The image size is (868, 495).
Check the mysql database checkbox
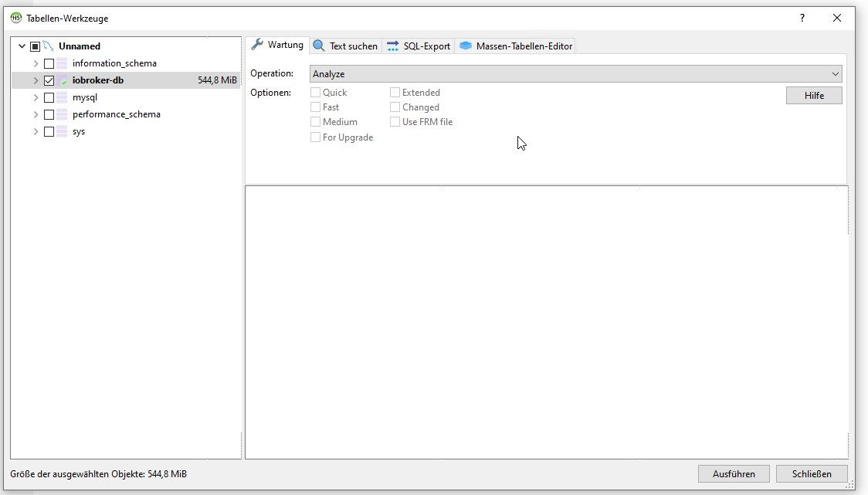pos(49,98)
